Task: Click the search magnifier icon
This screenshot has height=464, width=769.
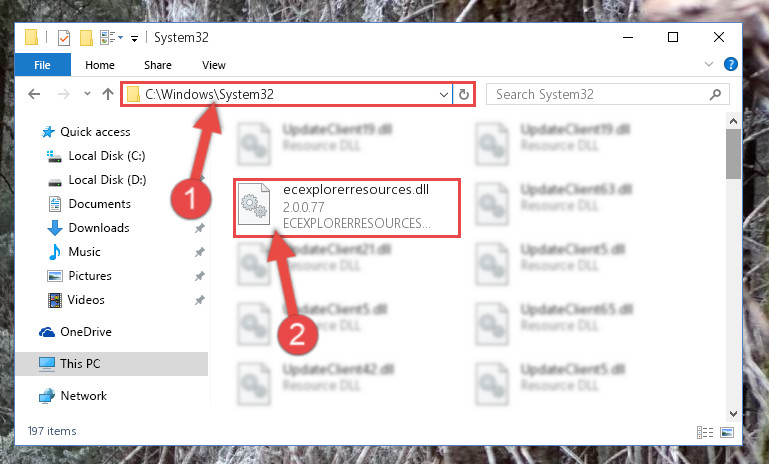Action: 715,94
